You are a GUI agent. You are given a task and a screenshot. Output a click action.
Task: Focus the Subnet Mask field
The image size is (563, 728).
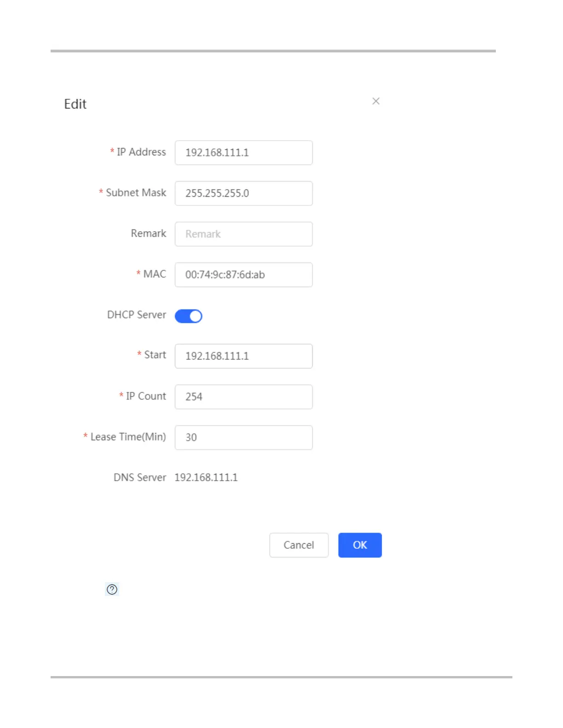244,193
